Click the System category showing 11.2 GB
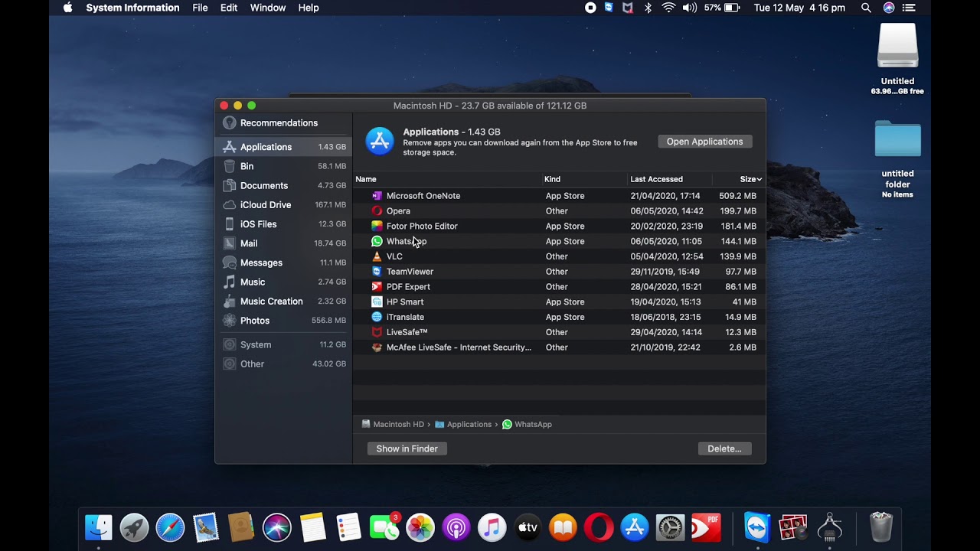 click(283, 344)
